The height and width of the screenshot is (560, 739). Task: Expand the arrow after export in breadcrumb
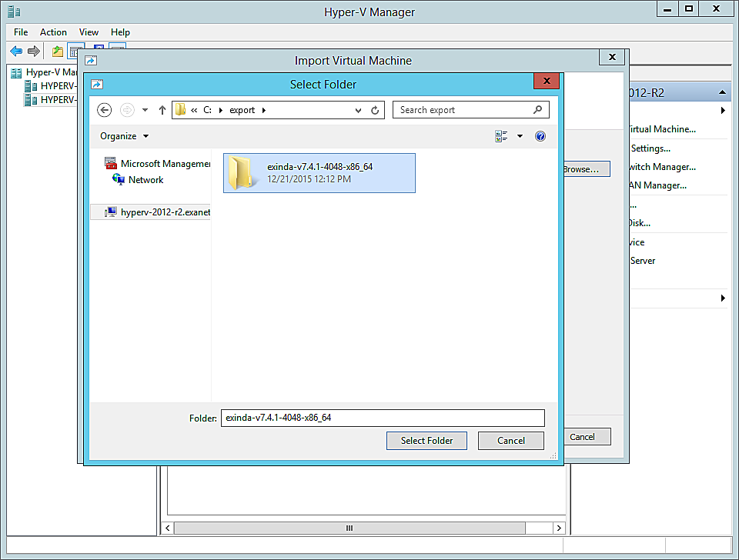point(264,110)
